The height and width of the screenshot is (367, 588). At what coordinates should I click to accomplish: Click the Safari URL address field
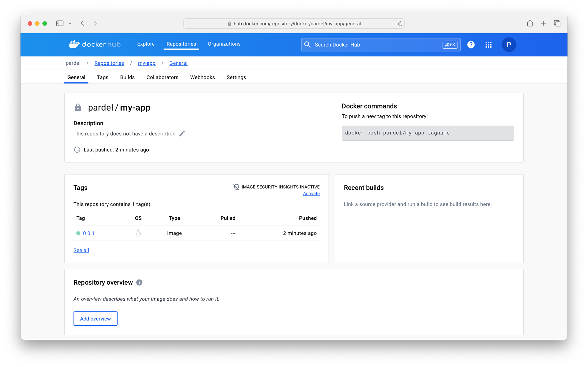click(294, 24)
